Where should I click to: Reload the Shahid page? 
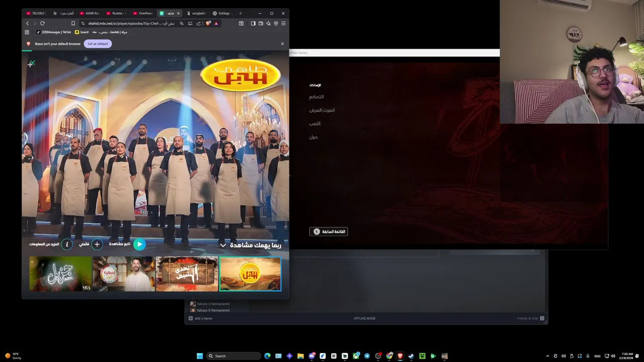coord(42,23)
